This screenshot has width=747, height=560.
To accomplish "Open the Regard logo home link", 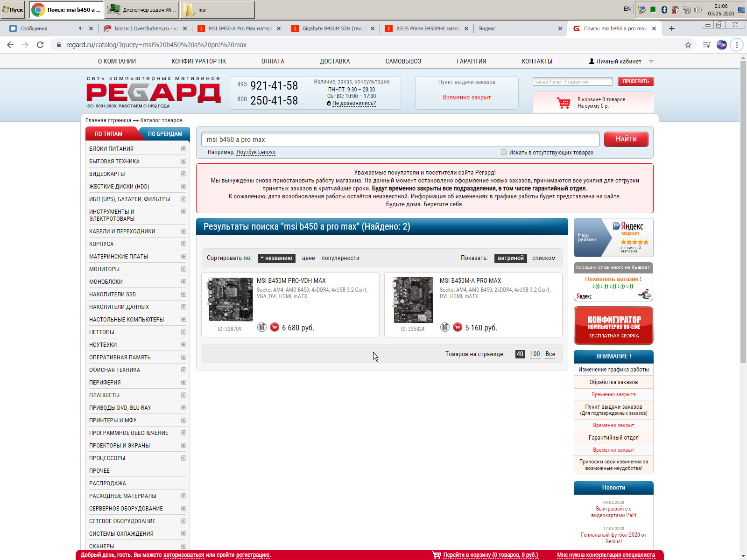I will tap(153, 92).
